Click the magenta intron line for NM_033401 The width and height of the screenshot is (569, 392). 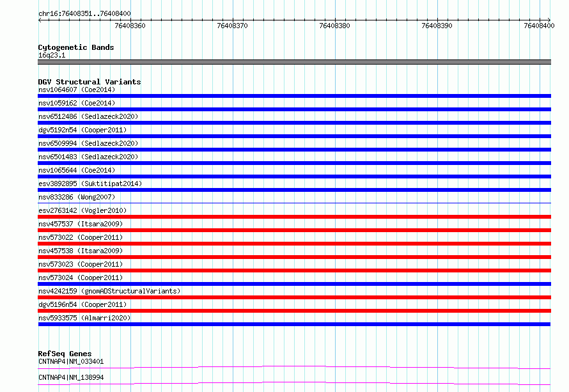[x=294, y=367]
